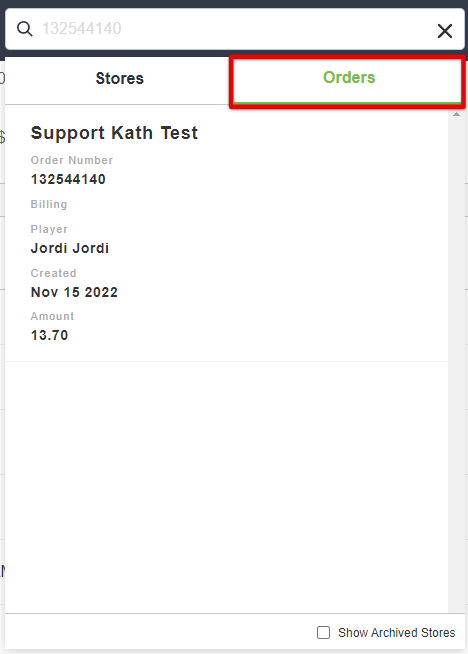Click the Show Archived Stores label
The image size is (468, 654).
(x=397, y=633)
